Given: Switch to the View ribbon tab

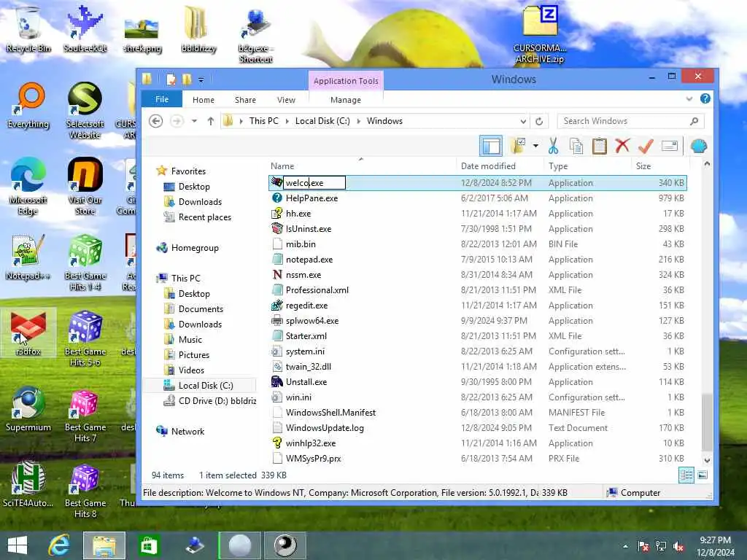Looking at the screenshot, I should (286, 99).
